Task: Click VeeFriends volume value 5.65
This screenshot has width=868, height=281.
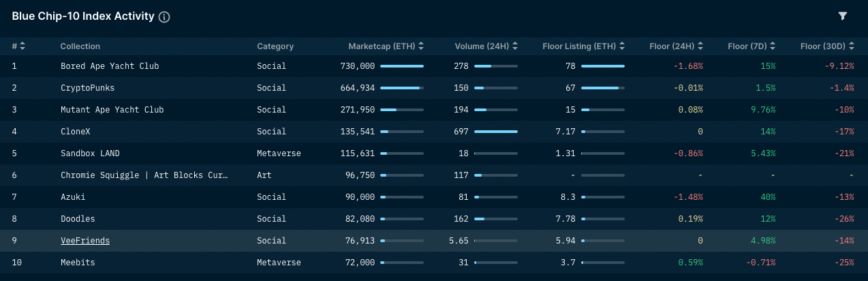Action: tap(459, 241)
